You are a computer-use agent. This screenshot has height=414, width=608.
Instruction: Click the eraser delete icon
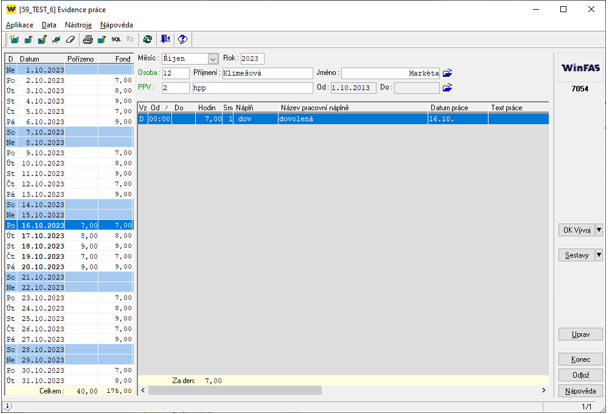pos(70,39)
